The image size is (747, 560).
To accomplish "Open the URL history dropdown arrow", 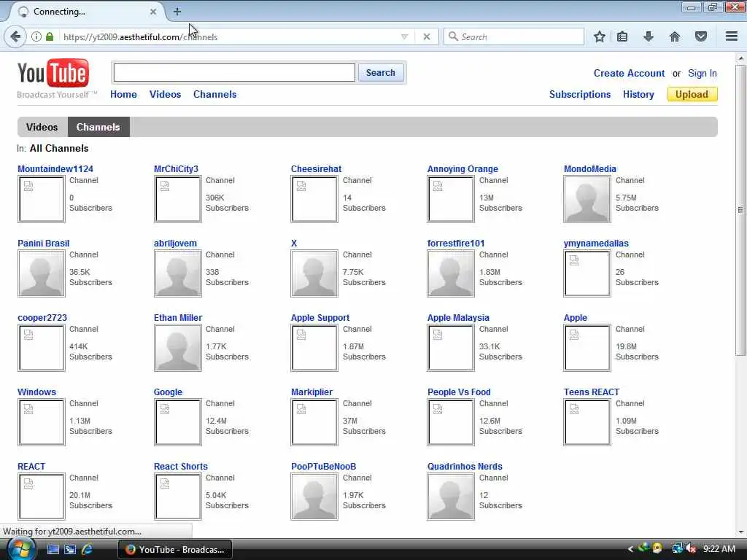I will tap(404, 36).
